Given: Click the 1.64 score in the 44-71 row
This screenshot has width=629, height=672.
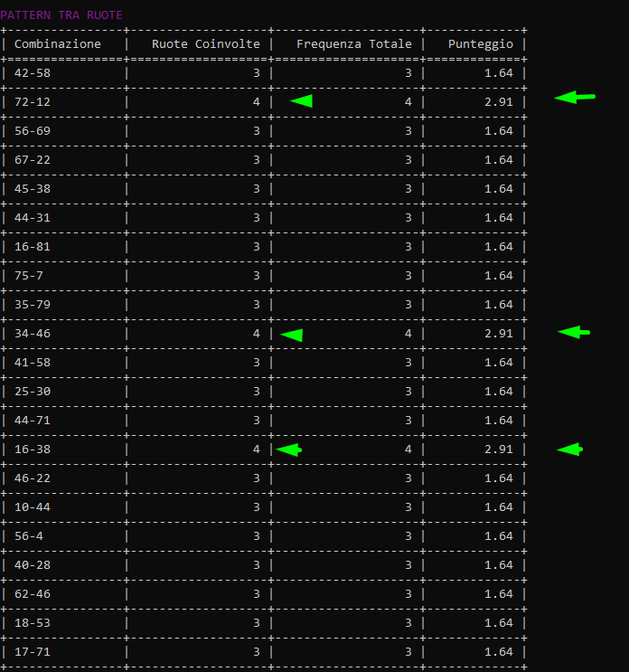Looking at the screenshot, I should [x=499, y=421].
